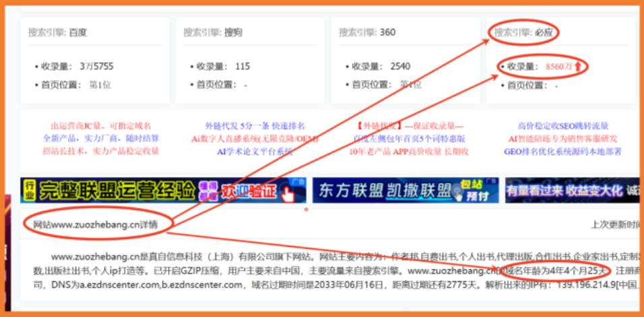Click the 网站www.zuozhebang.cn详情 heading

coord(95,224)
